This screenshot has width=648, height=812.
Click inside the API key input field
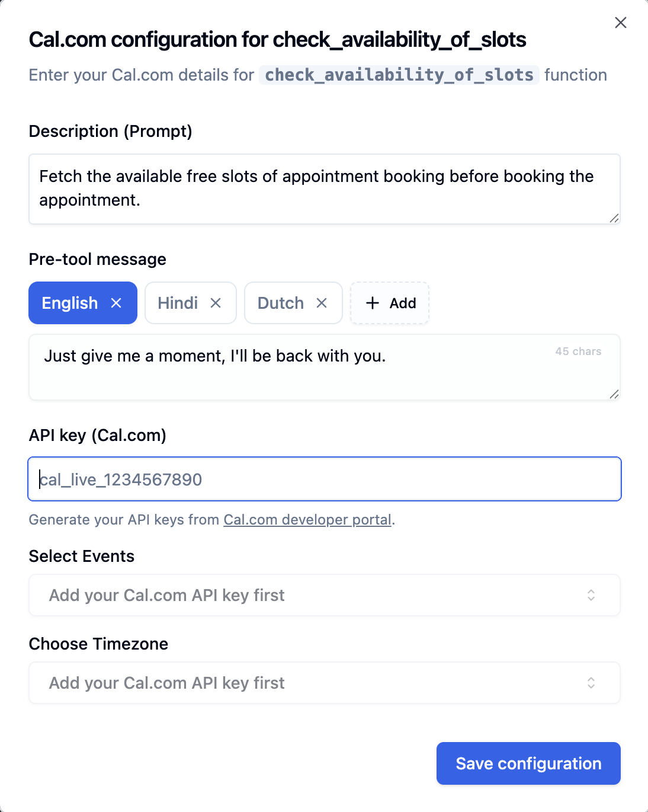[x=324, y=479]
